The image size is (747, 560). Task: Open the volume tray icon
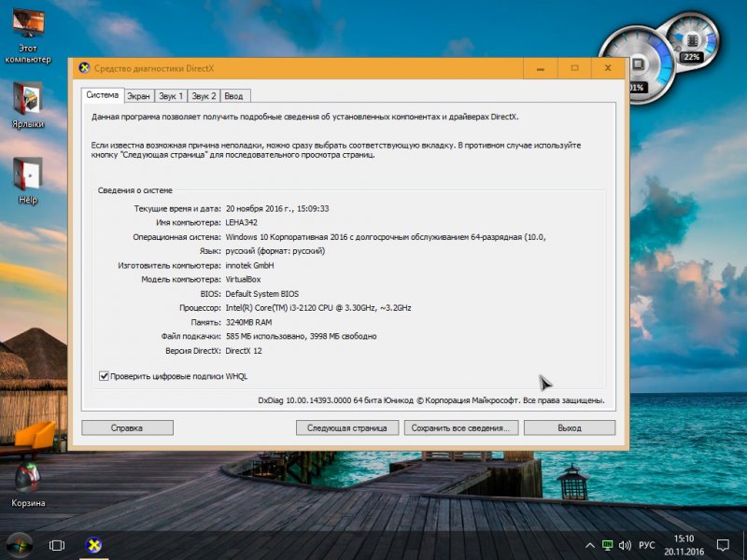click(x=625, y=545)
